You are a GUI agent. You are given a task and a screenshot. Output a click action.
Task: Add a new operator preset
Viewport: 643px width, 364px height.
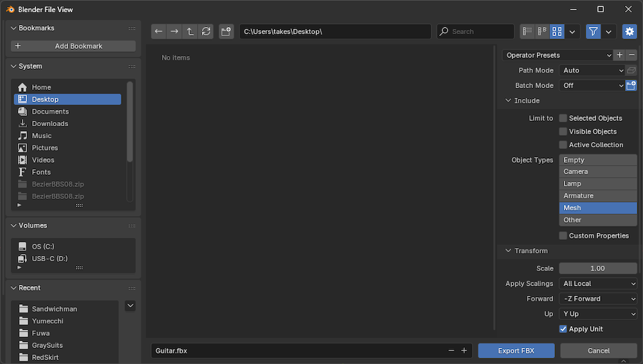[x=619, y=55]
